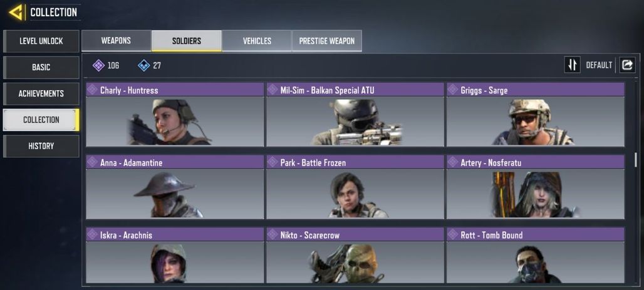Switch to the Vehicles tab
The image size is (644, 290).
pyautogui.click(x=257, y=41)
